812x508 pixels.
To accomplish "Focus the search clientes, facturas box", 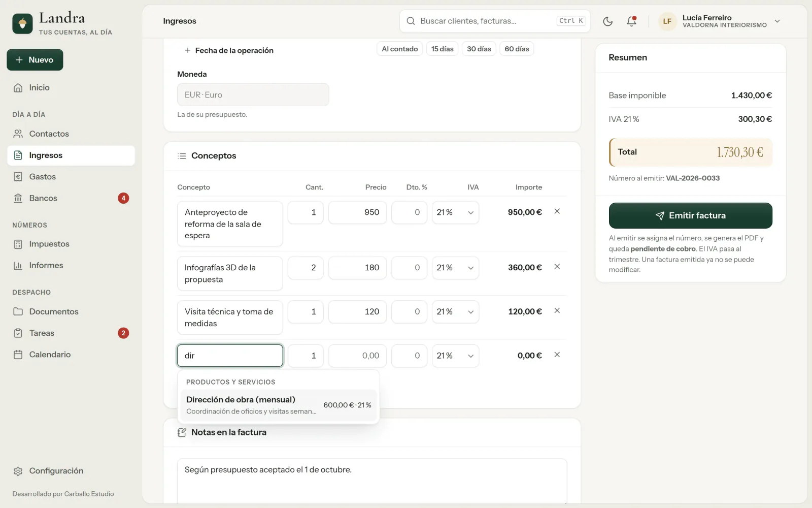I will (495, 21).
